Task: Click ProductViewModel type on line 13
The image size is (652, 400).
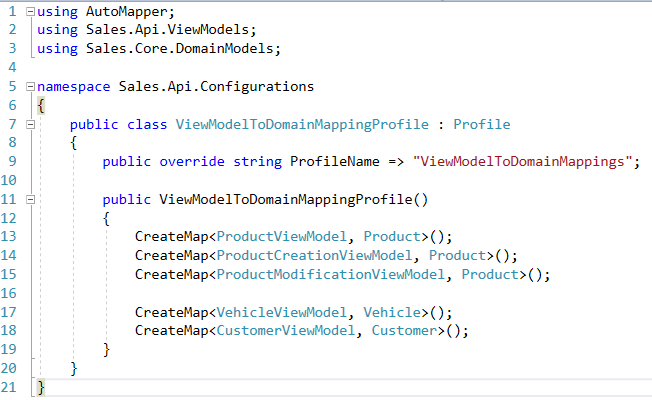Action: click(x=282, y=237)
